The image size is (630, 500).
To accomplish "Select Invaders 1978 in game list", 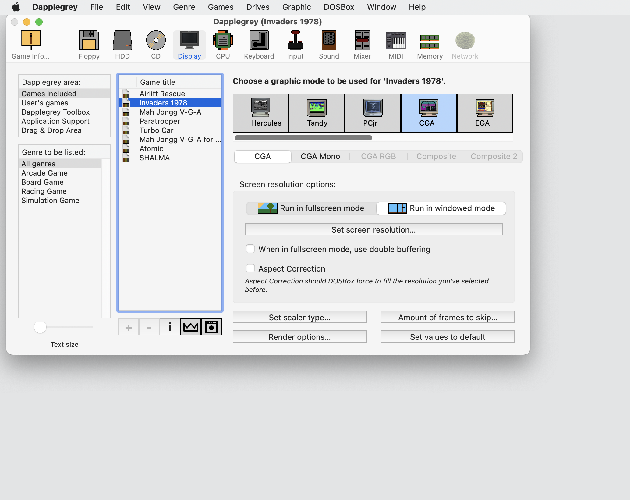I will (170, 102).
